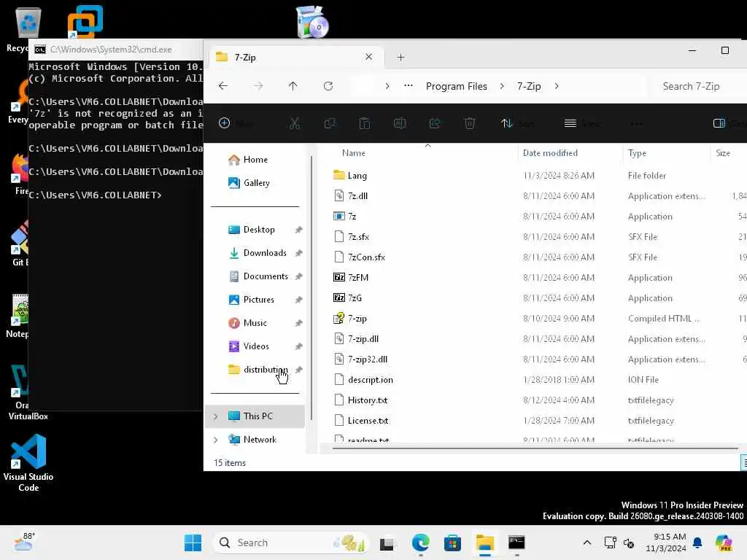Screen dimensions: 747x560
Task: Select the 7-Zip tab
Action: [295, 57]
